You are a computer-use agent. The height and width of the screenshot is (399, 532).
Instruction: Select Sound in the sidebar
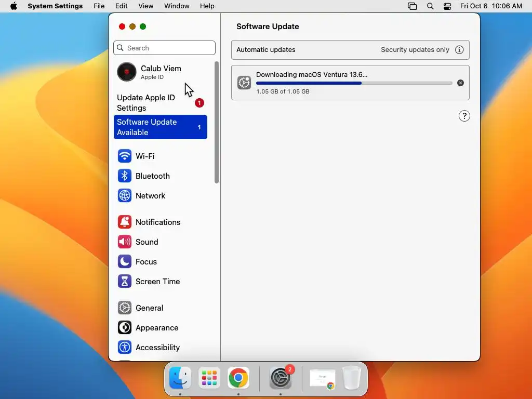[x=160, y=242]
